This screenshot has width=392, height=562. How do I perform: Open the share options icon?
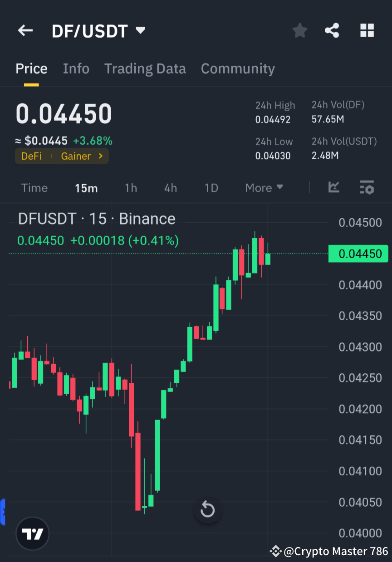point(332,30)
